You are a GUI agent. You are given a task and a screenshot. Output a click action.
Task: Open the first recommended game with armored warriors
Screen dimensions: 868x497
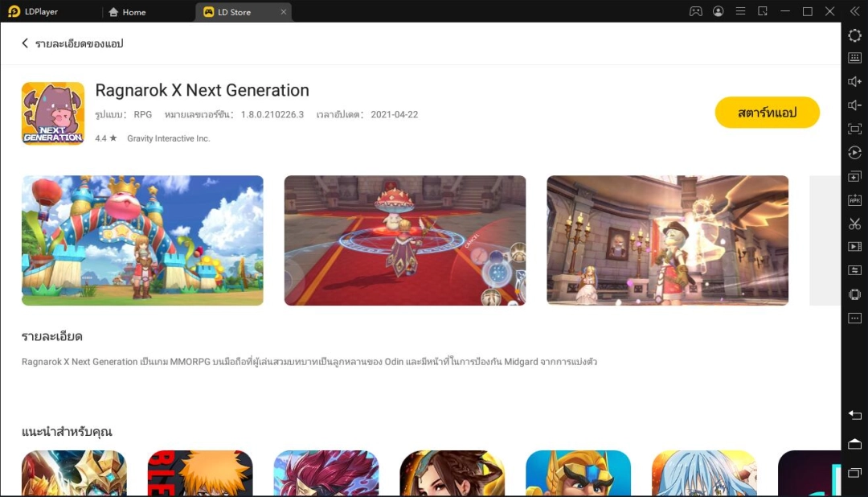tap(74, 473)
